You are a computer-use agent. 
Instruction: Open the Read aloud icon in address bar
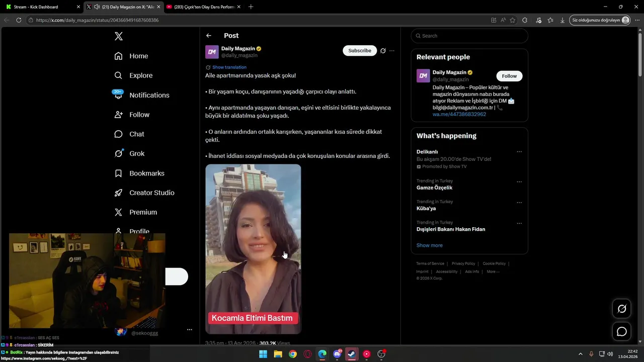point(503,20)
